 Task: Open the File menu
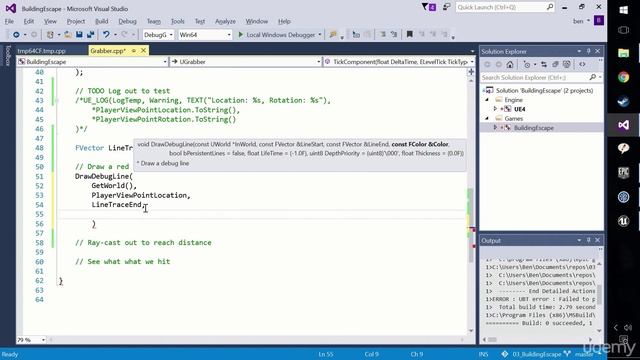pyautogui.click(x=9, y=21)
